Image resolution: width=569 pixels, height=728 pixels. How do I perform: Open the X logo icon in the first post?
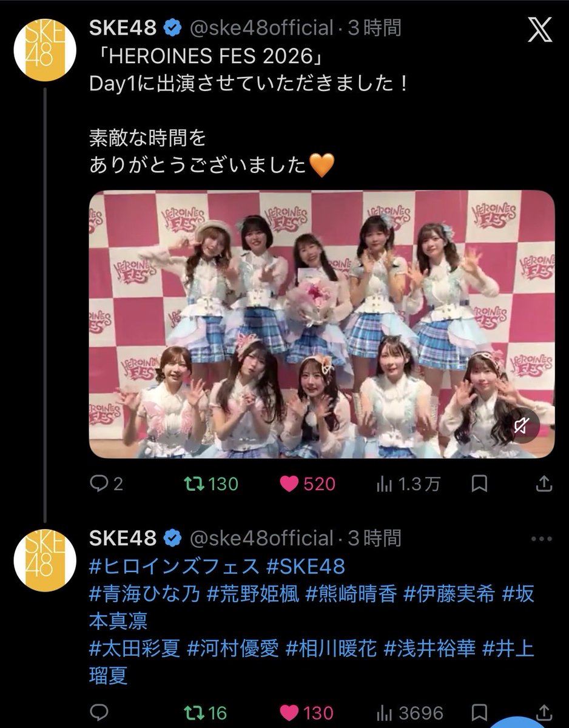(x=539, y=30)
